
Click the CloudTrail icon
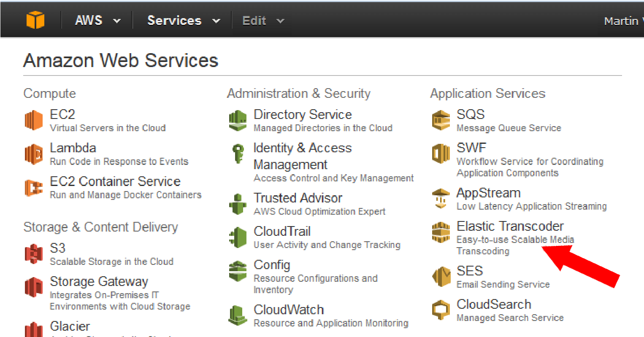point(238,237)
